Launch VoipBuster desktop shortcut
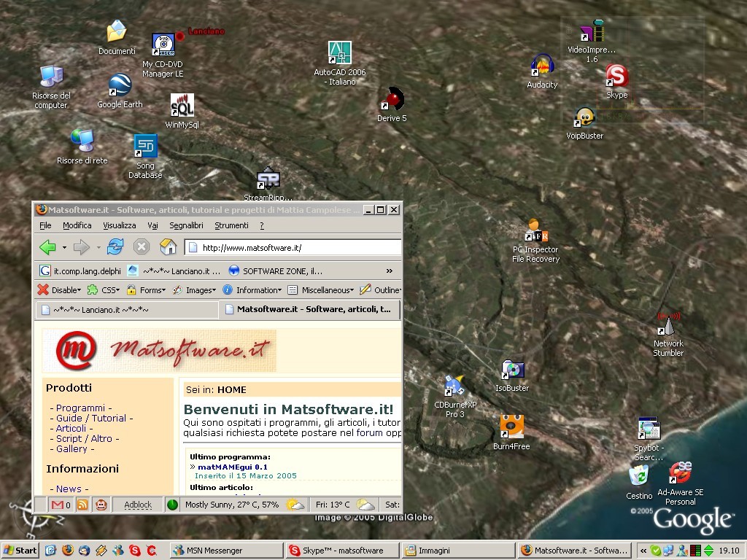The width and height of the screenshot is (747, 560). [584, 123]
